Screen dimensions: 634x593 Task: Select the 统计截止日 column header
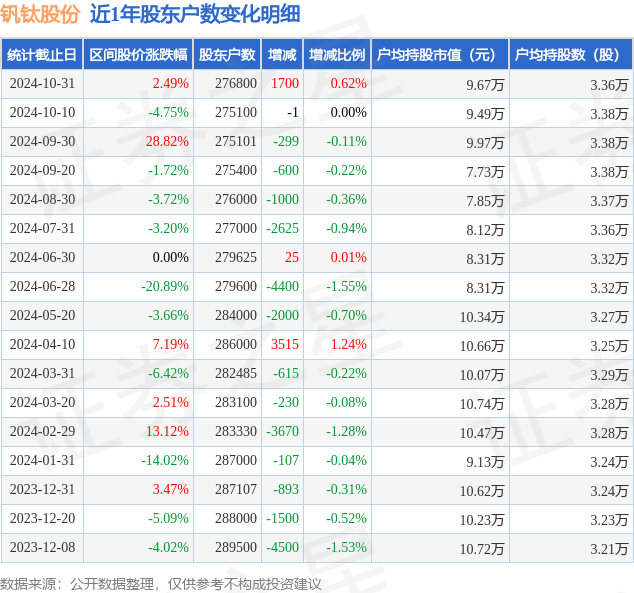(42, 55)
